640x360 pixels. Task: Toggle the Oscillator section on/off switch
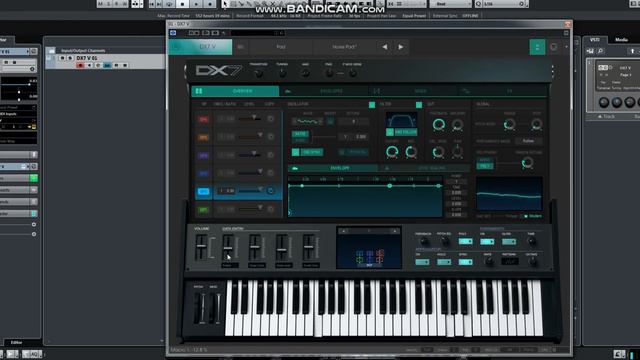coord(372,105)
